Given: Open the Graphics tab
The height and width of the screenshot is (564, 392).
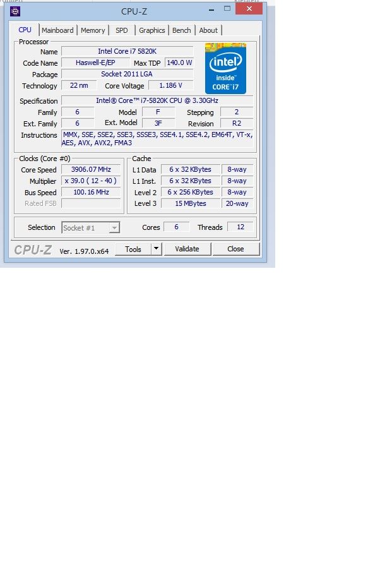Looking at the screenshot, I should (151, 30).
